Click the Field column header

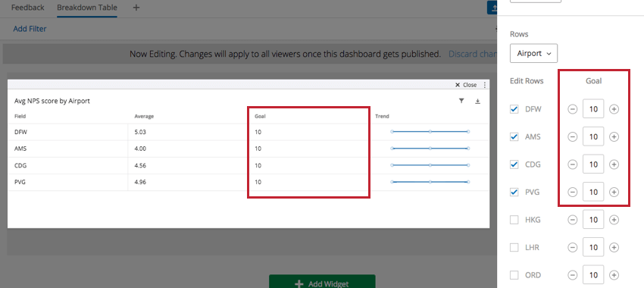click(x=20, y=116)
